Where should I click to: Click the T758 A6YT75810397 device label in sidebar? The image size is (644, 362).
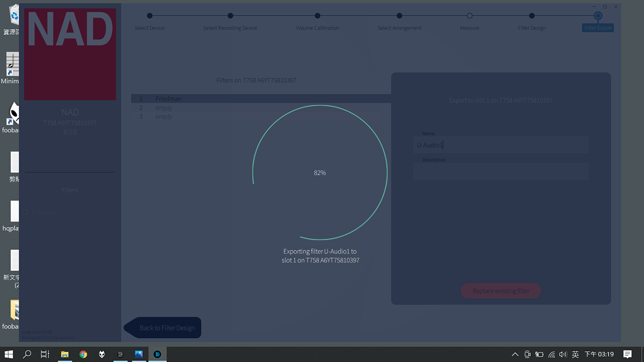pos(70,123)
